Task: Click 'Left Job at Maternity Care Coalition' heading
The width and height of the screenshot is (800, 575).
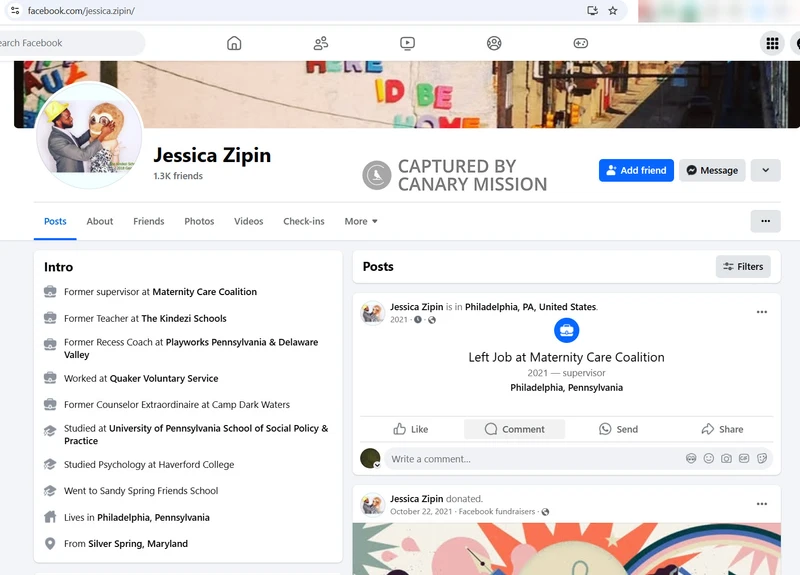Action: (x=566, y=357)
